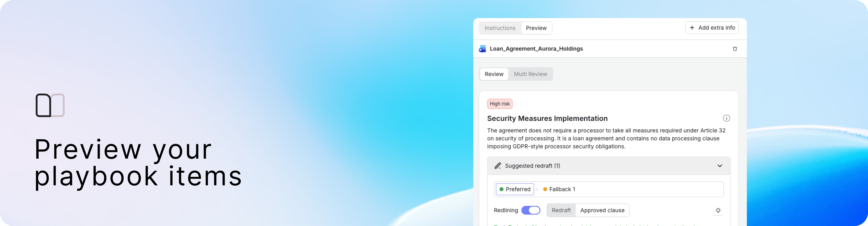Click the book icon above the headline
Viewport: 868px width, 226px height.
[50, 105]
